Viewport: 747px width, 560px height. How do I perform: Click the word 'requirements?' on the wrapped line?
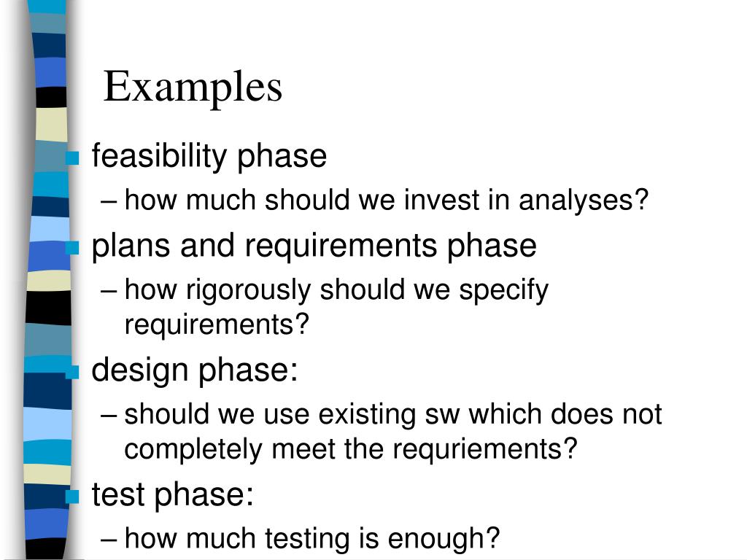[x=217, y=324]
